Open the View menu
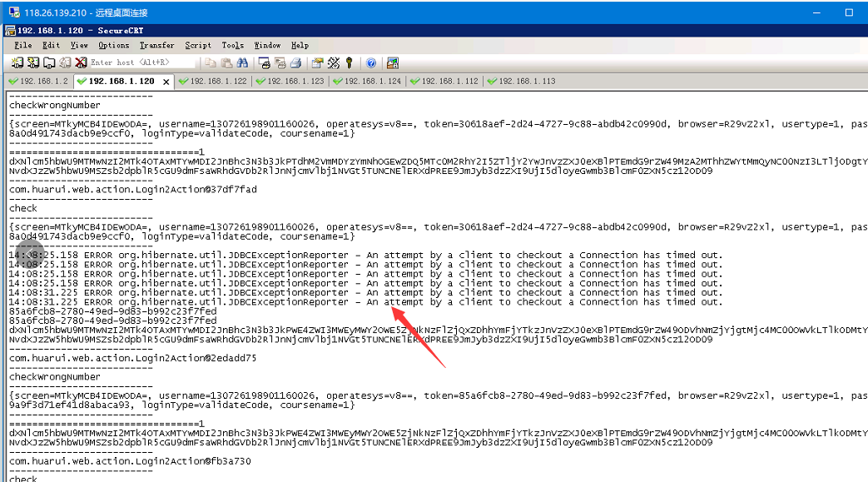 pyautogui.click(x=79, y=46)
